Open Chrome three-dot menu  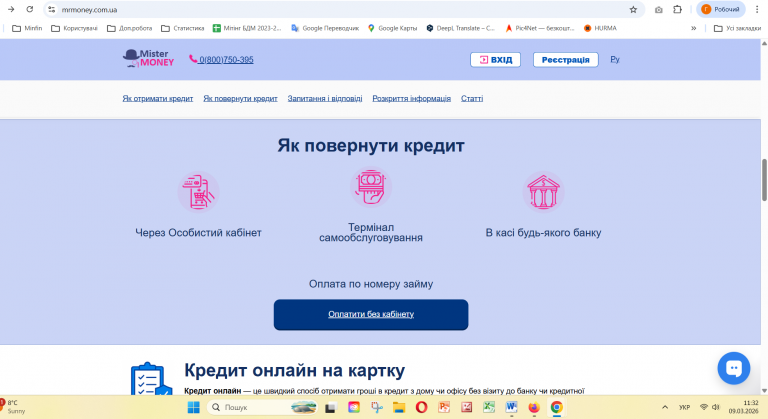coord(757,9)
